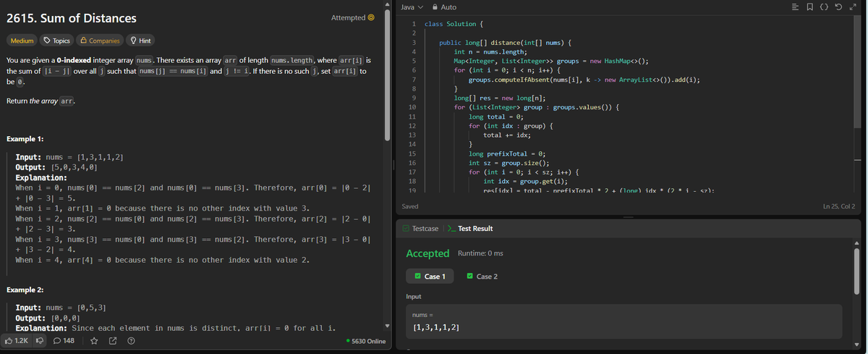Click the thumbs-down dislike button
Image resolution: width=868 pixels, height=354 pixels.
(x=41, y=341)
